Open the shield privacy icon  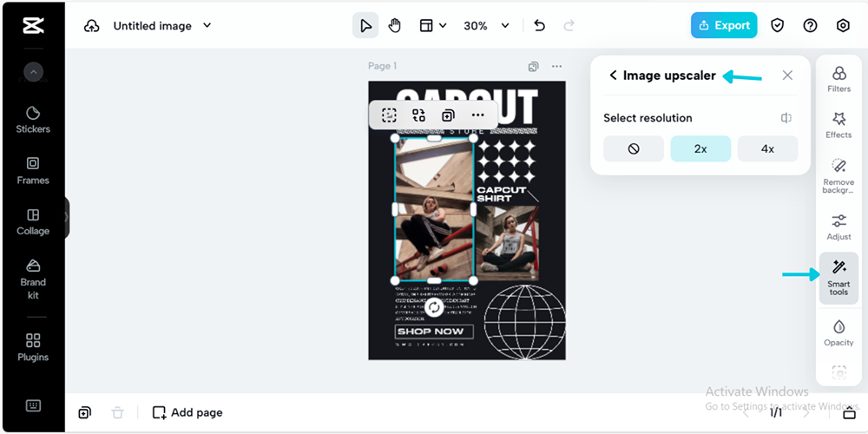point(778,25)
